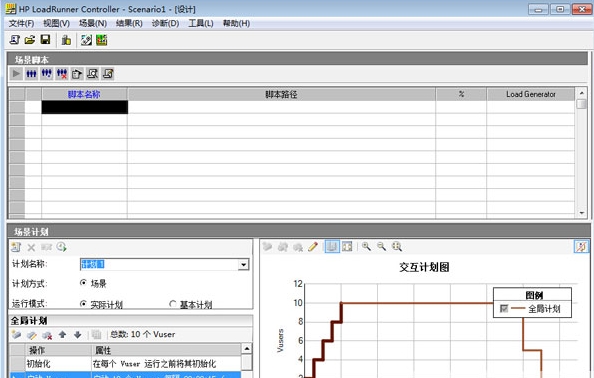Click scroll-down arrow of script grid
The image size is (594, 378).
[x=581, y=213]
